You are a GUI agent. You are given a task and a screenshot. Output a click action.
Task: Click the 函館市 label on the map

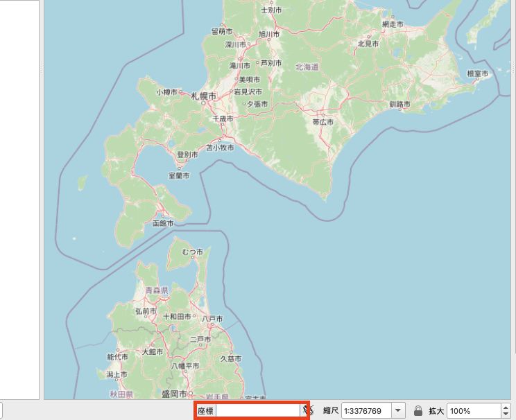[x=163, y=224]
